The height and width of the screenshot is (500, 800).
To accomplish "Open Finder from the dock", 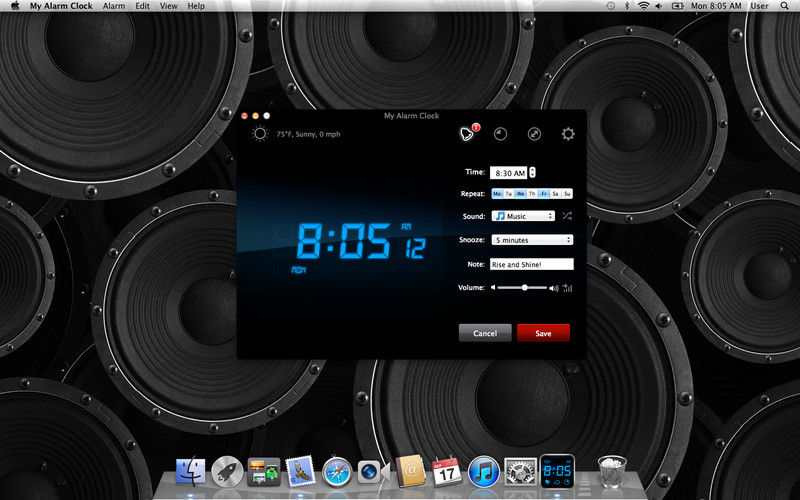I will pyautogui.click(x=190, y=471).
